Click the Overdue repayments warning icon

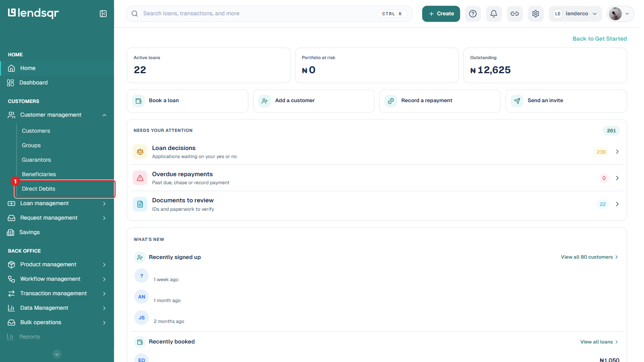(x=140, y=178)
